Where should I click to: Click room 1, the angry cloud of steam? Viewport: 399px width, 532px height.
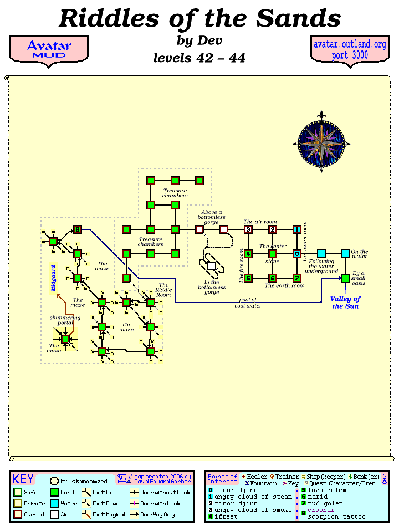(x=297, y=229)
